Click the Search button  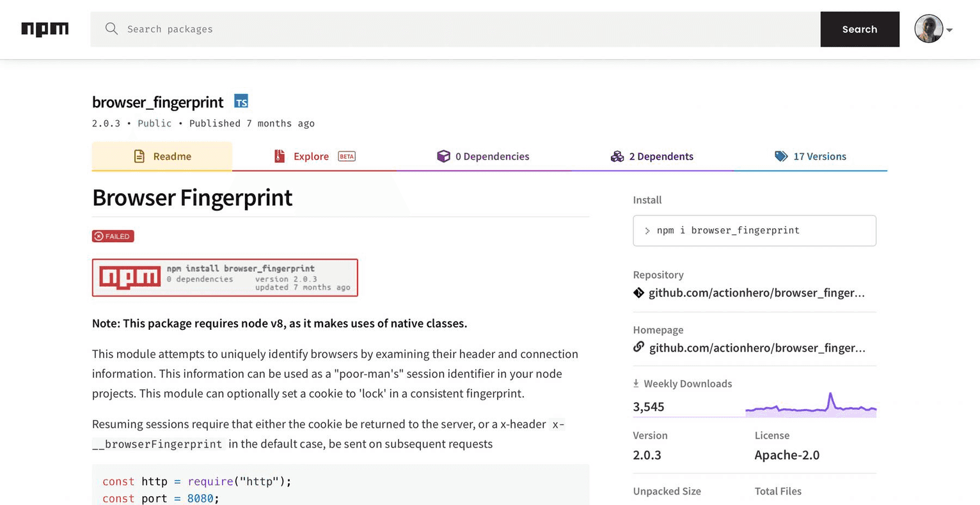(860, 29)
